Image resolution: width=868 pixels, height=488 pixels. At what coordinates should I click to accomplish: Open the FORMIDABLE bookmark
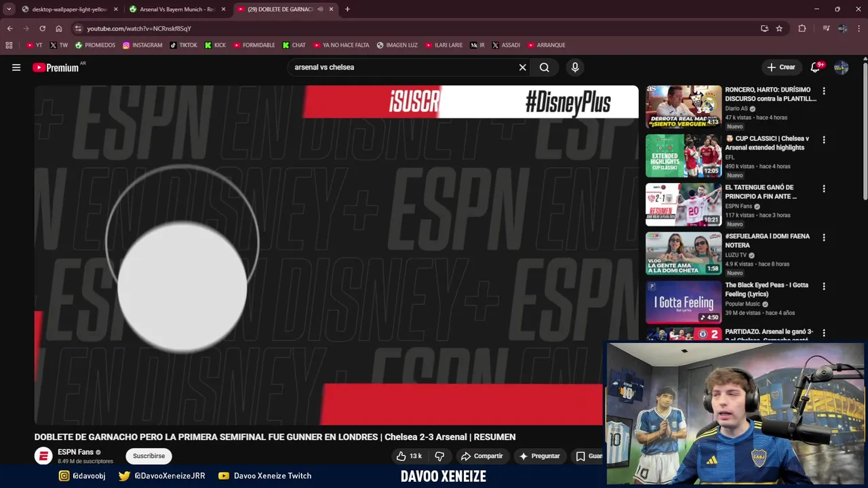[x=254, y=45]
